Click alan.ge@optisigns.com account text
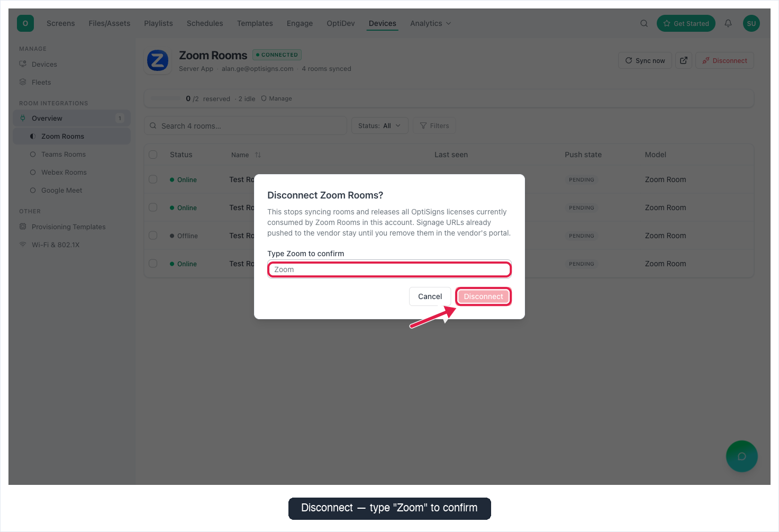 tap(258, 69)
